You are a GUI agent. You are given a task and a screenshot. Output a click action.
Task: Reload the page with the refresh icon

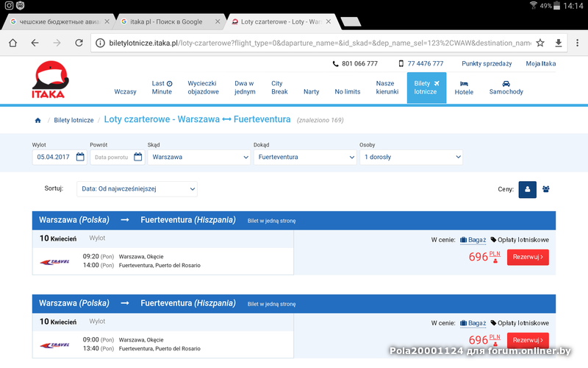(x=79, y=43)
